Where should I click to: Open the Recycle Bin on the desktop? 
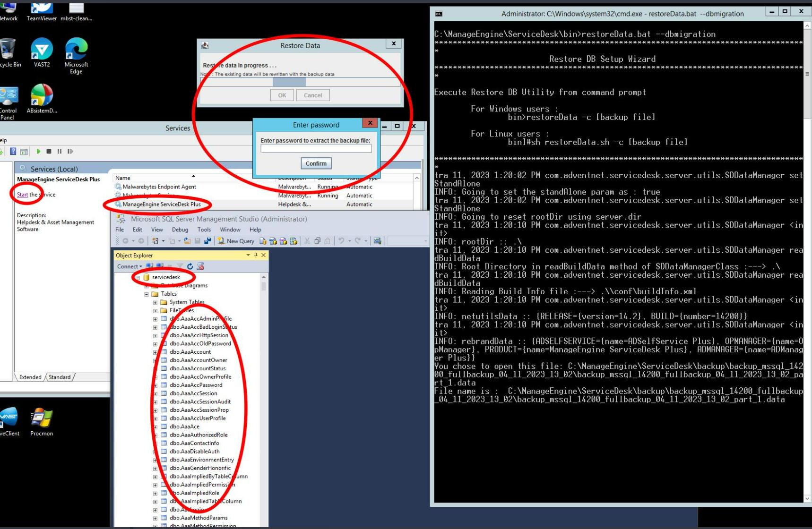(9, 53)
